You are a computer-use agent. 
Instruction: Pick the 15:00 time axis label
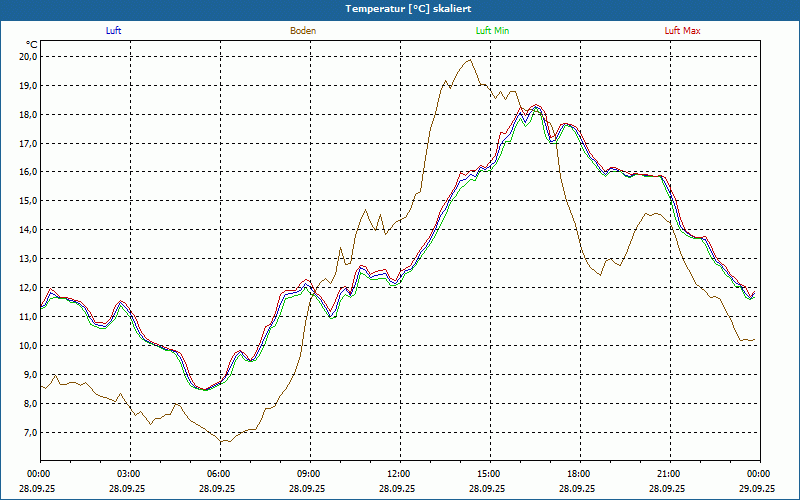488,474
